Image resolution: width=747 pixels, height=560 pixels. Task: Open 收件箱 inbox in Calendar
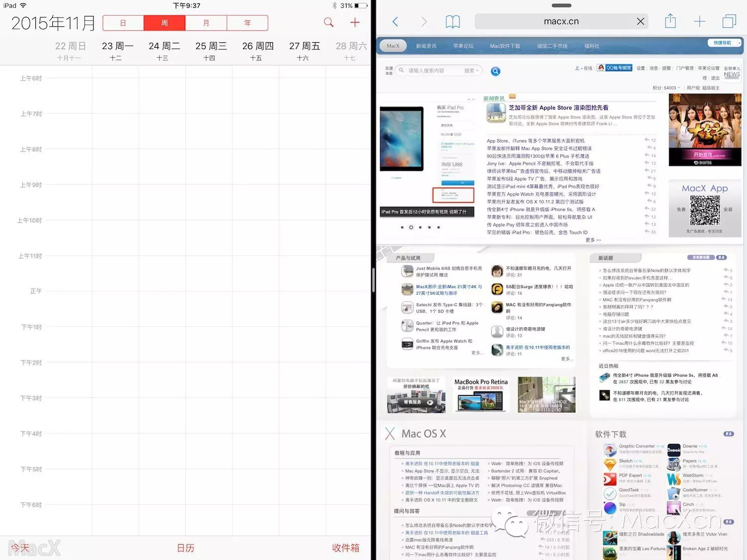(346, 548)
